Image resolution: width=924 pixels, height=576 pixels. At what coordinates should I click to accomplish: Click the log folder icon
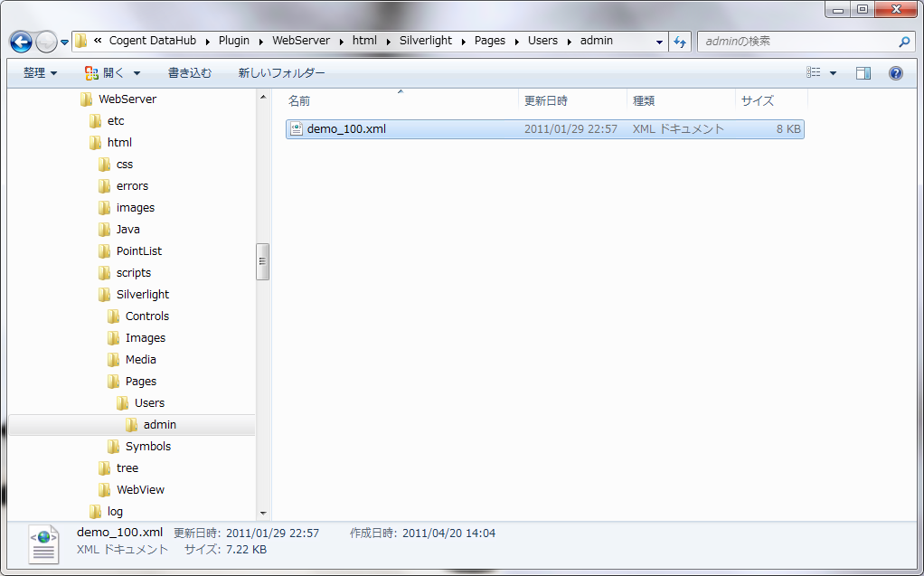tap(95, 512)
